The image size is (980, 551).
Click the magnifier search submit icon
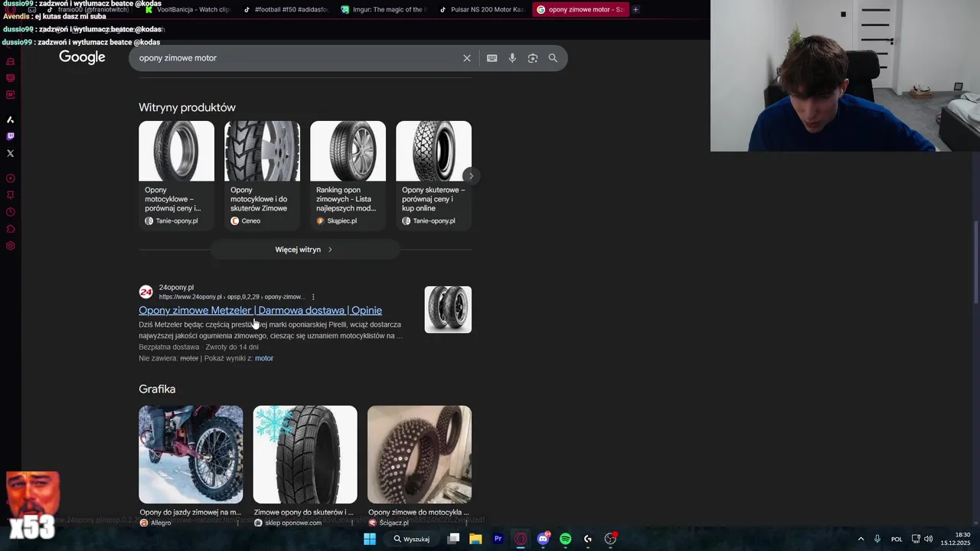tap(553, 58)
